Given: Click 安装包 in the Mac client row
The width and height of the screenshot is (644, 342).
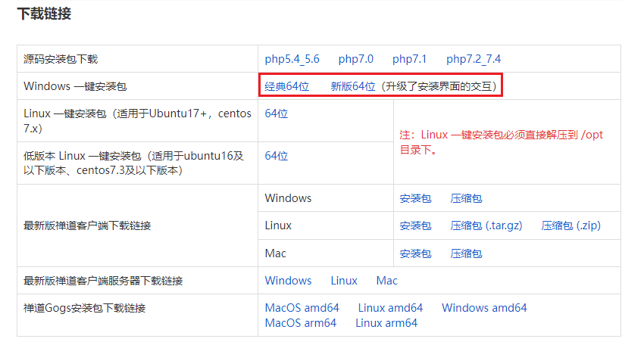Looking at the screenshot, I should coord(415,253).
